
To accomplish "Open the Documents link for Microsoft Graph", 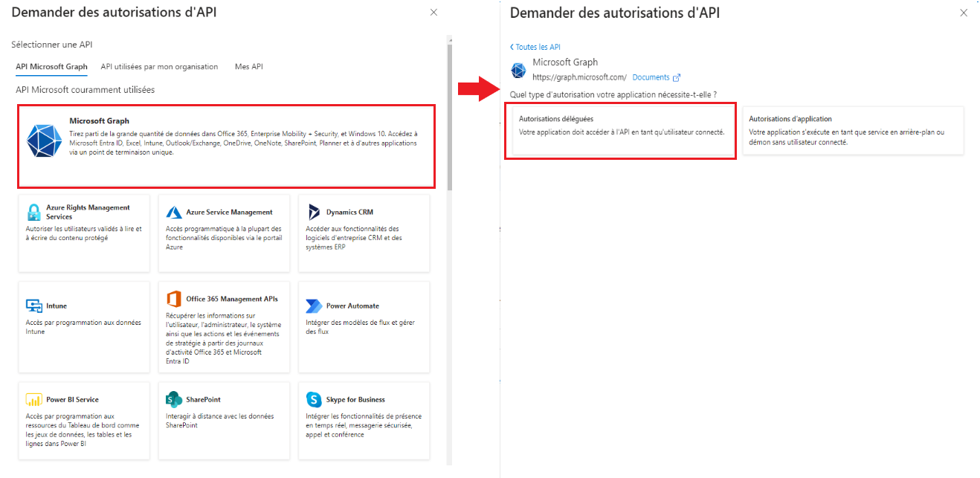I will [x=651, y=77].
